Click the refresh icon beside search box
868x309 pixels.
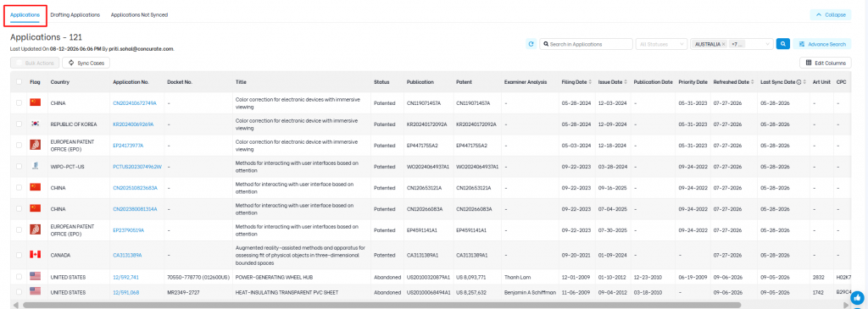coord(531,44)
